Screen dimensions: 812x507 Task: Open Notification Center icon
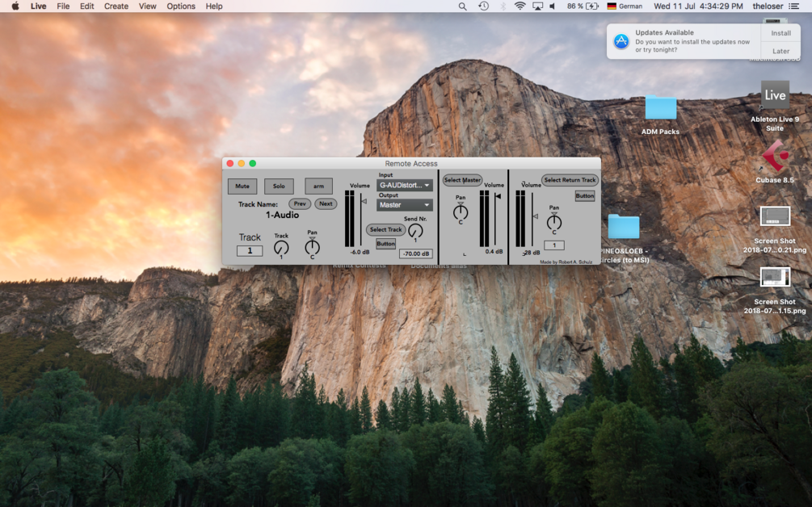(x=794, y=6)
